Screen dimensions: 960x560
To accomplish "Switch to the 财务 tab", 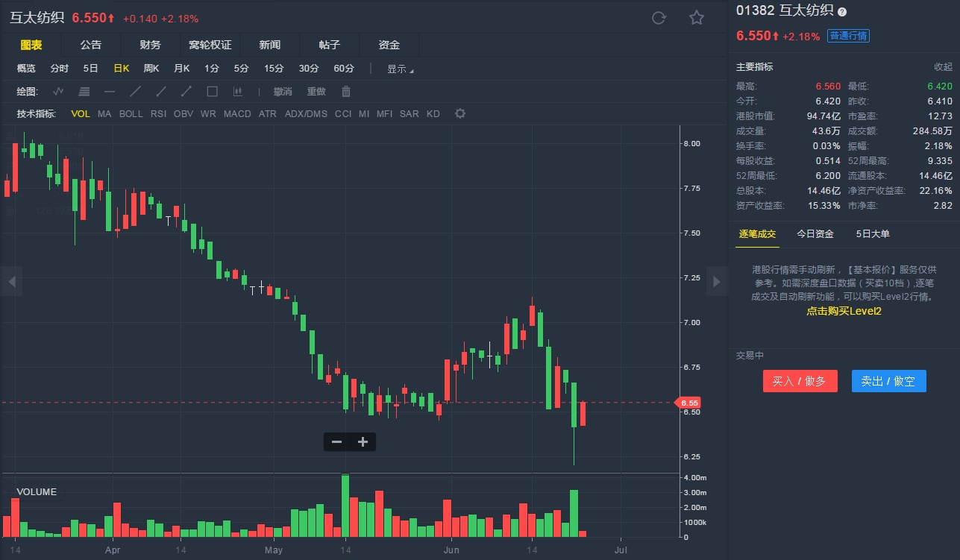I will point(150,45).
